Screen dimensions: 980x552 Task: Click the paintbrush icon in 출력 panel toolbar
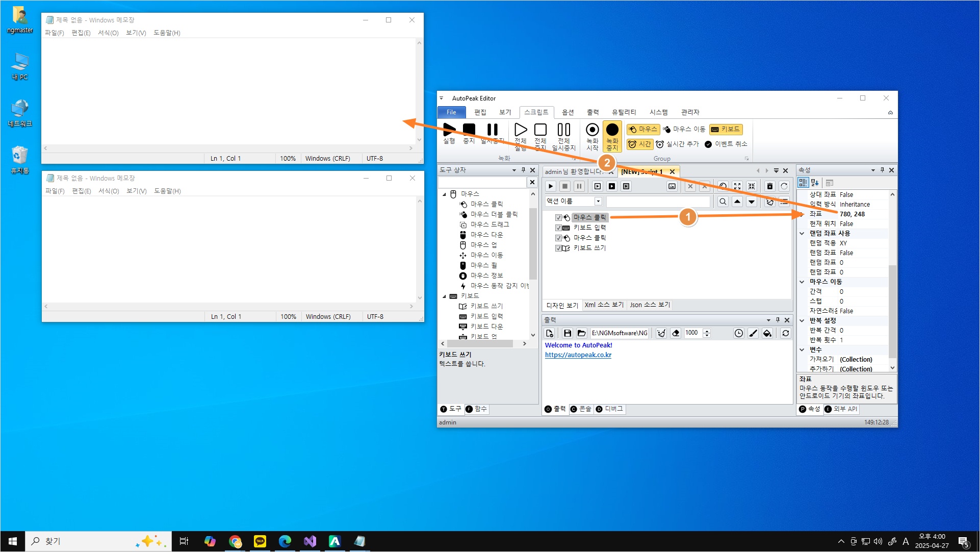click(x=753, y=333)
